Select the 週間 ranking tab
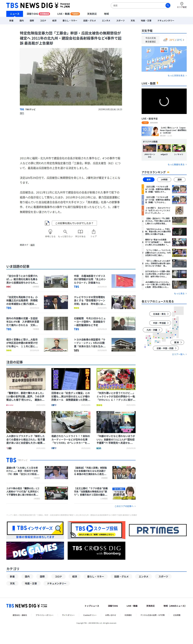Viewport: 193px width, 644px height. [179, 179]
